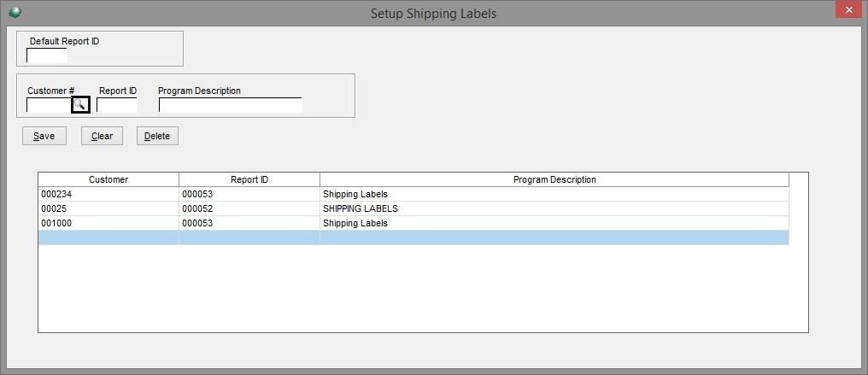
Task: Select customer 001000 row
Action: [x=413, y=224]
